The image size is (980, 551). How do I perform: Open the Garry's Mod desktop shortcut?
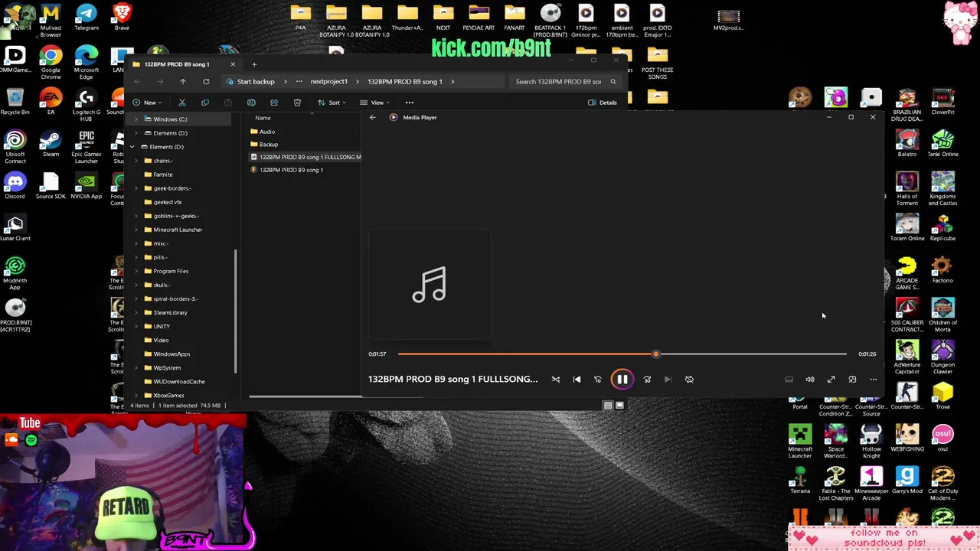point(907,480)
